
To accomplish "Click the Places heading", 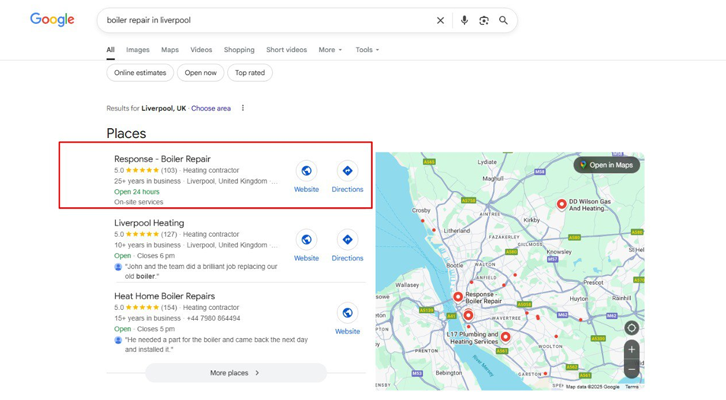I will coord(126,133).
